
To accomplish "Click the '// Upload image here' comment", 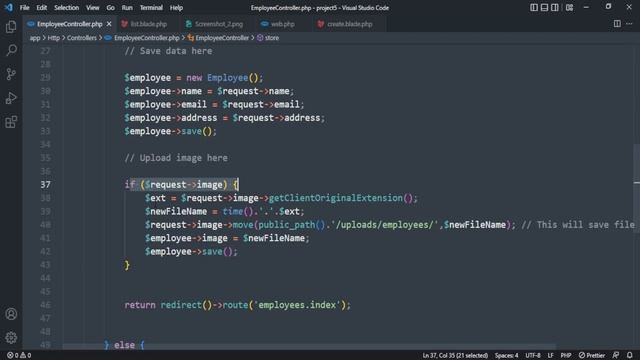I will coord(176,158).
